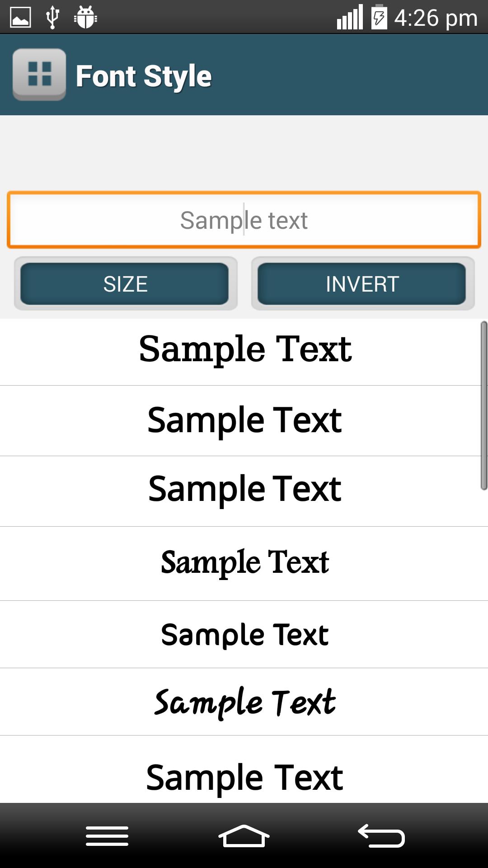Image resolution: width=488 pixels, height=868 pixels.
Task: Tap the 4:26 pm clock
Action: coord(436,18)
